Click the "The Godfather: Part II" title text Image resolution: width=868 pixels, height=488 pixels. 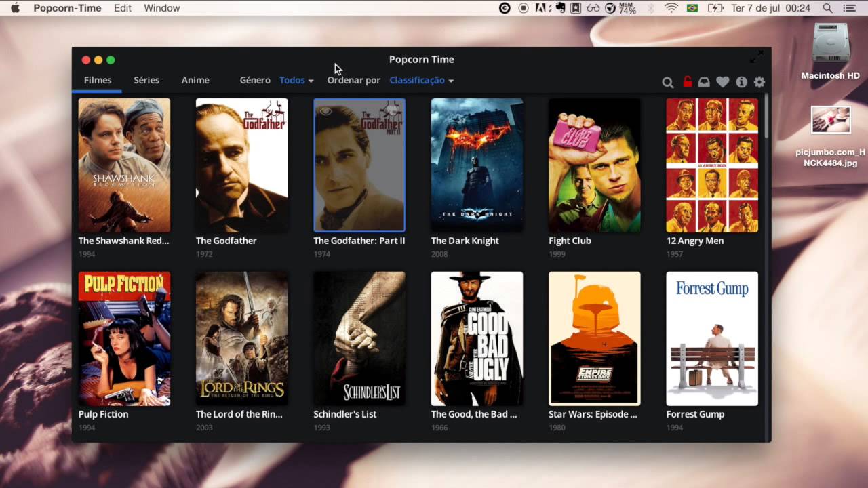pyautogui.click(x=359, y=241)
